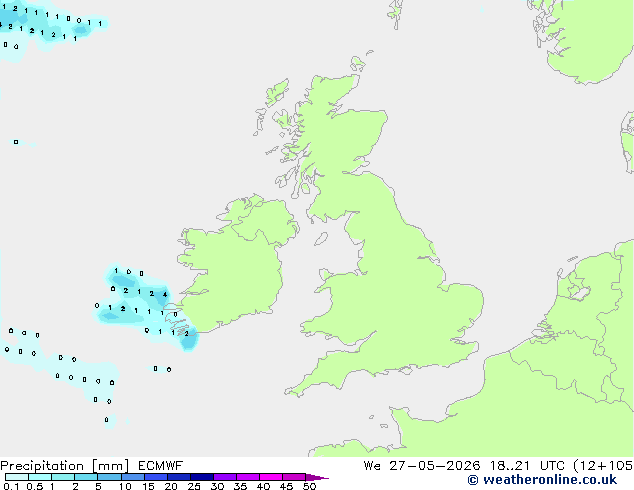Select the 0.5–1 mm legend color swatch
Viewport: 634px width, 490px height.
point(40,477)
